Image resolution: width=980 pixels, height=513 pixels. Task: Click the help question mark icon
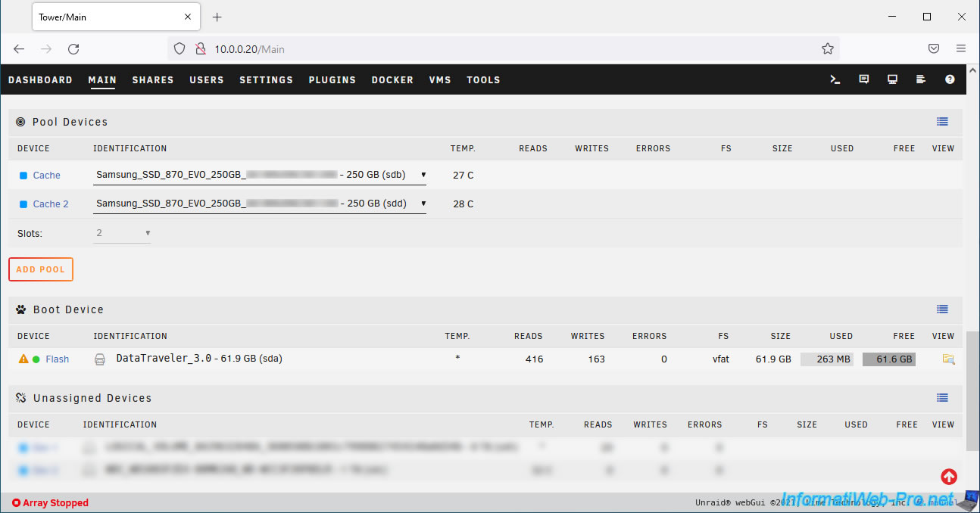[950, 79]
